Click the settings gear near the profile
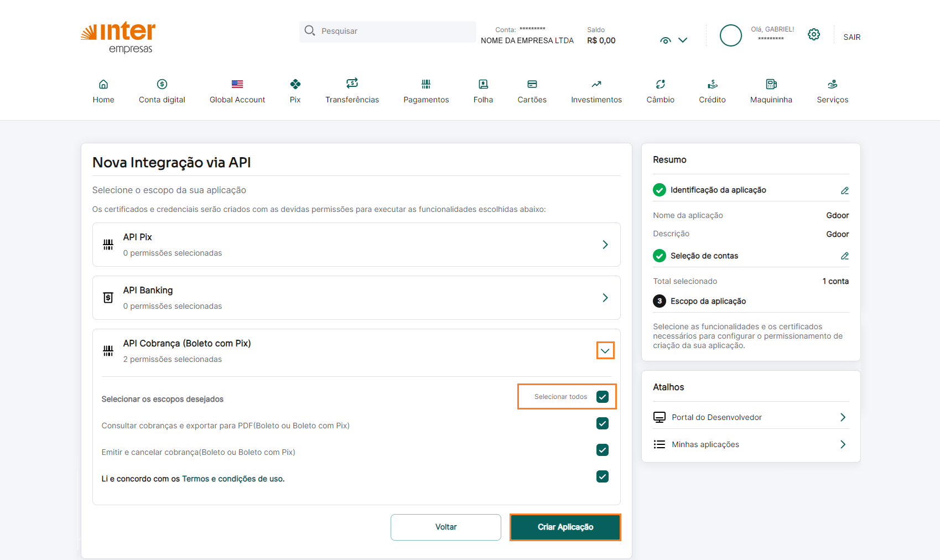 click(813, 34)
